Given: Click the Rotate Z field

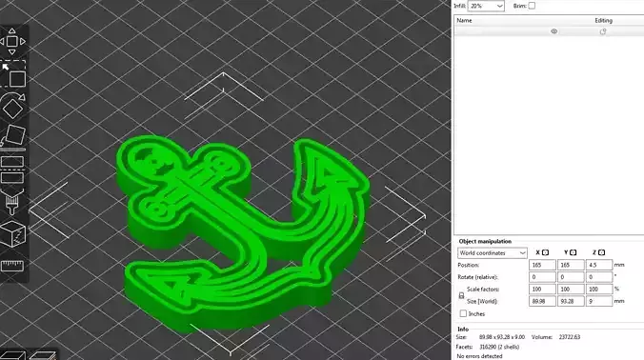Looking at the screenshot, I should [599, 277].
